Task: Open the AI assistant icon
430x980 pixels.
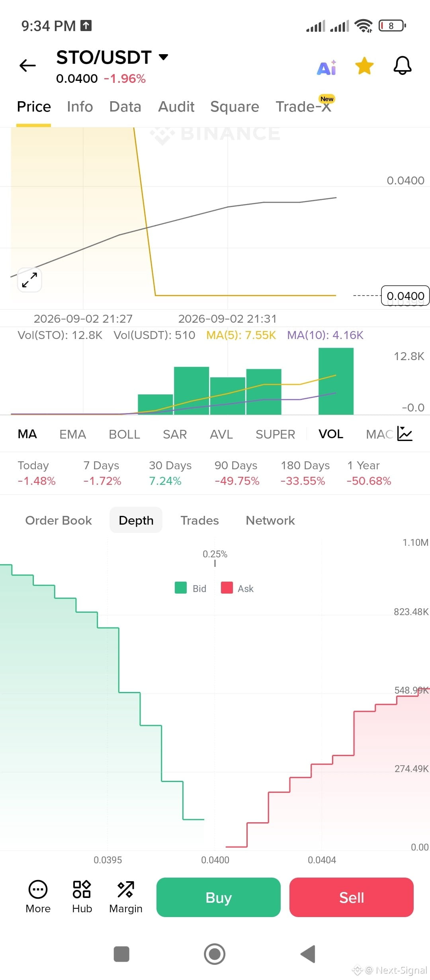Action: 326,67
